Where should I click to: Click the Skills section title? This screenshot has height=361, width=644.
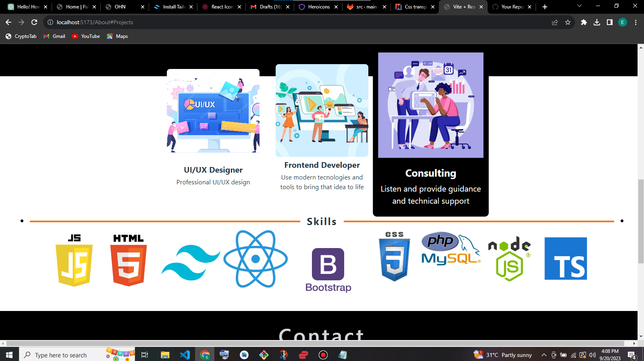(x=322, y=221)
